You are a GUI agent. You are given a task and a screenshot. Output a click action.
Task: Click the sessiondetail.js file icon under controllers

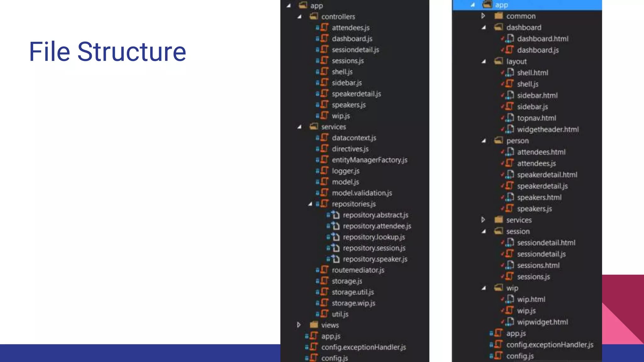click(325, 49)
